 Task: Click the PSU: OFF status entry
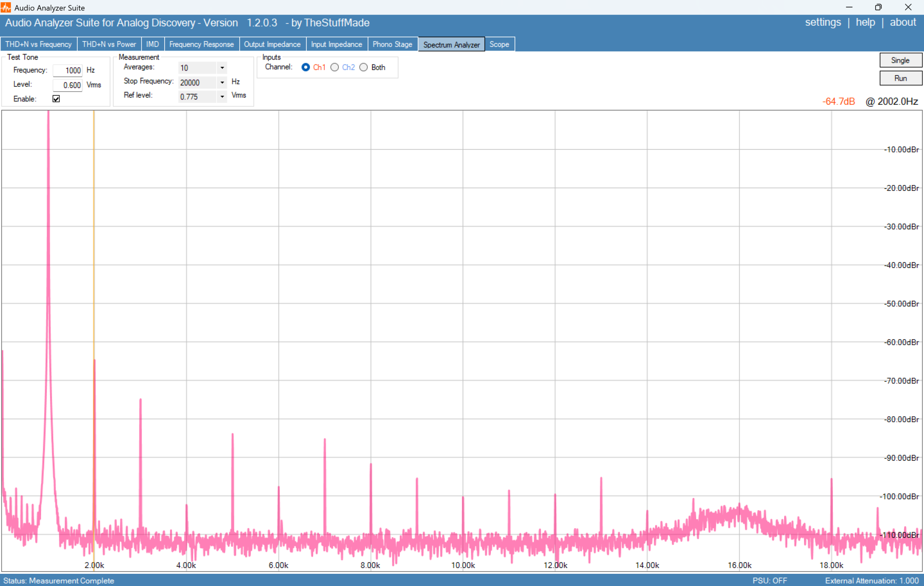(770, 581)
